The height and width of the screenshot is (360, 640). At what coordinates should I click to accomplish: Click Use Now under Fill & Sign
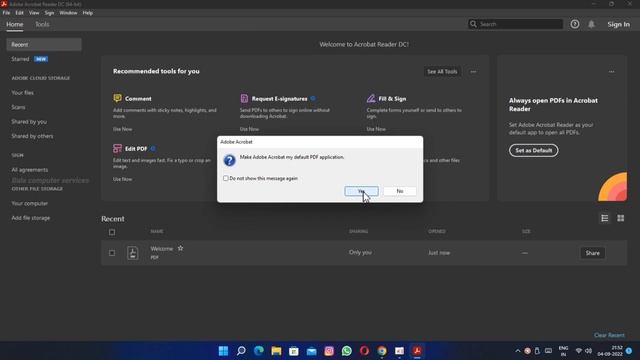pyautogui.click(x=376, y=129)
